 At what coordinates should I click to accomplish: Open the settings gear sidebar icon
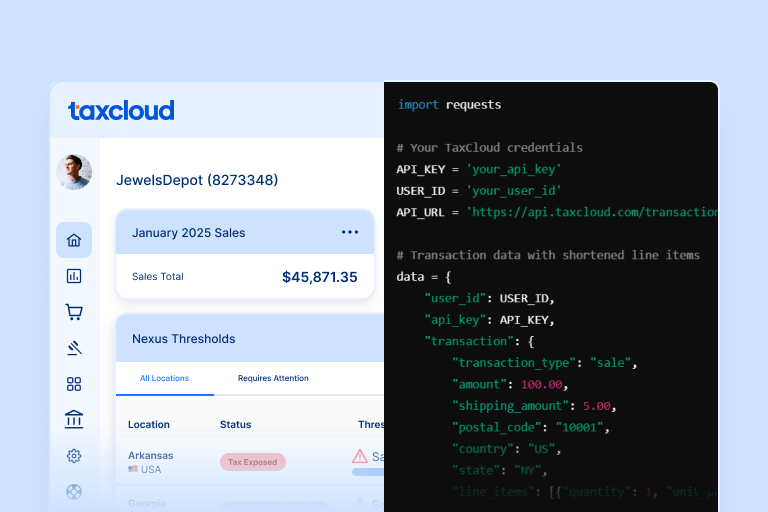click(74, 456)
